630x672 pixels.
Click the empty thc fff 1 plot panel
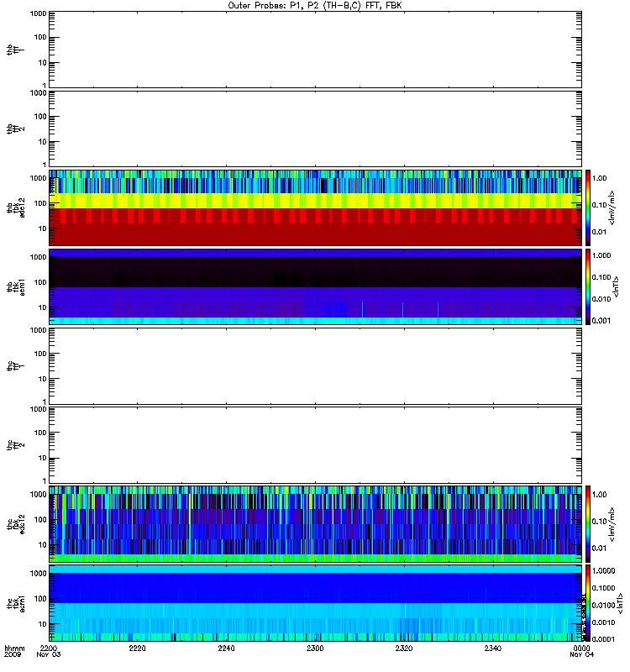tap(316, 366)
